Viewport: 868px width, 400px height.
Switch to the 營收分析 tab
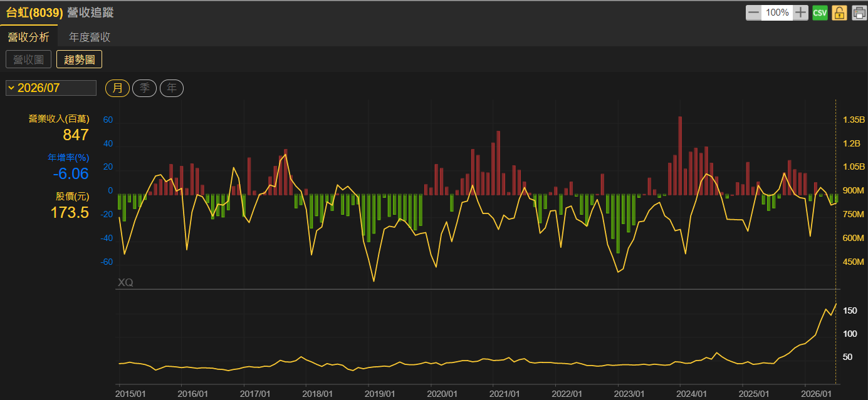[29, 37]
